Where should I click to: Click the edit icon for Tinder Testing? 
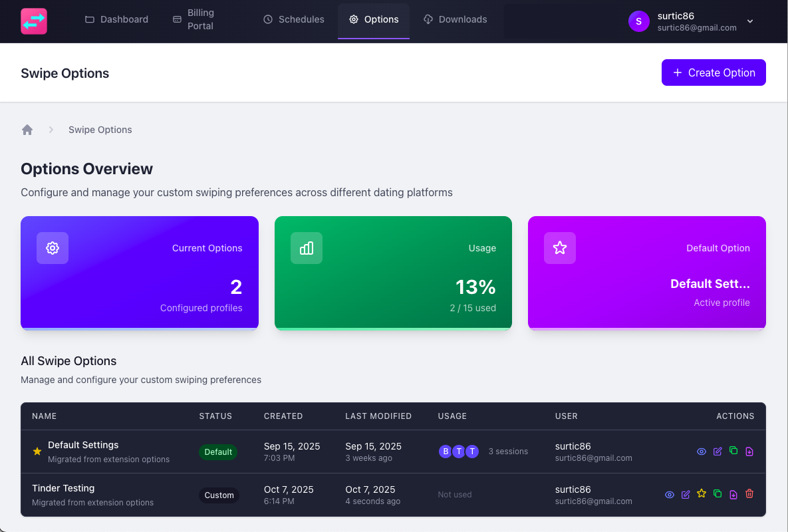tap(686, 494)
